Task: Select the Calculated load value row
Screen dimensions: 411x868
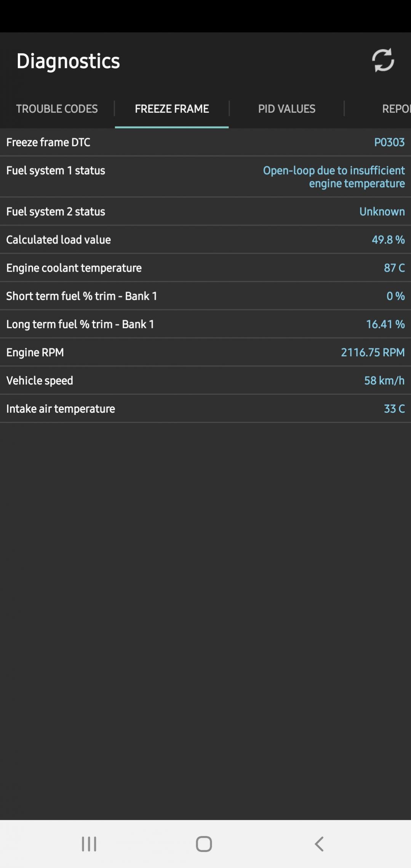Action: [x=205, y=240]
